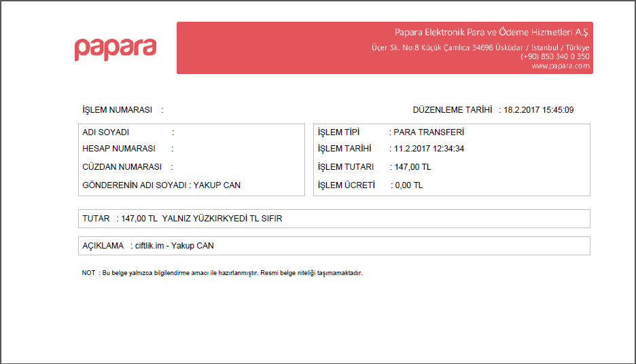Click the NOT disclaimer line at the bottom
This screenshot has height=364, width=636.
coord(222,273)
